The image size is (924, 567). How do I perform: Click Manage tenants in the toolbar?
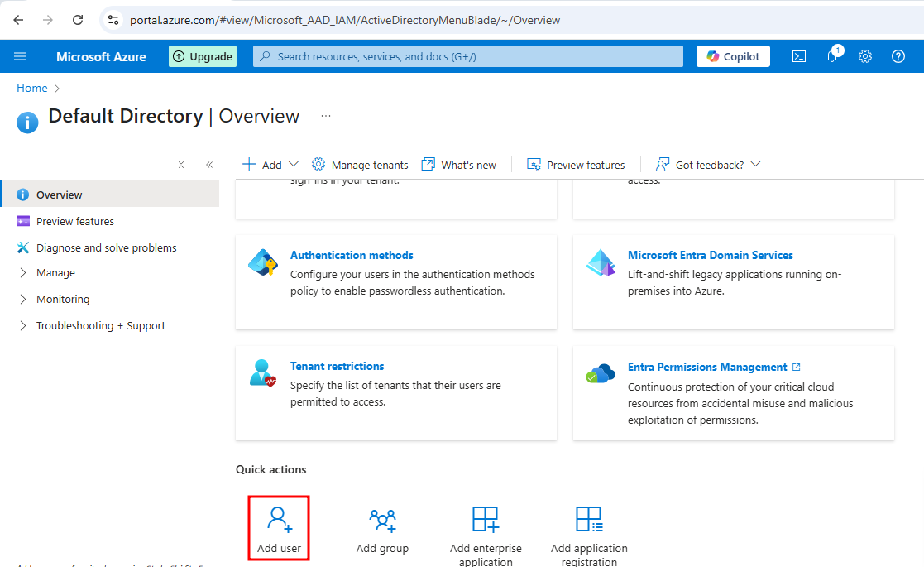click(x=360, y=165)
